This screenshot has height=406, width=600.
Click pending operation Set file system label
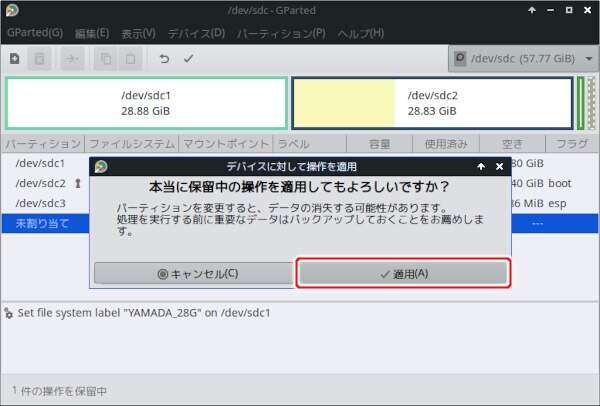point(144,313)
